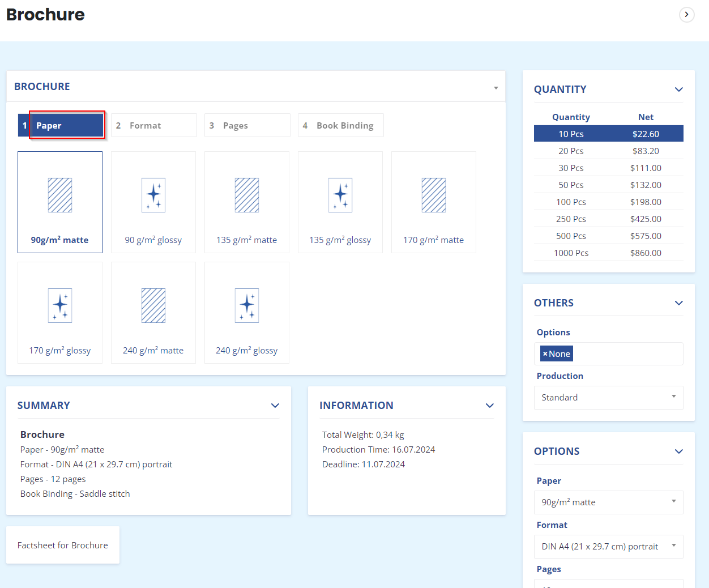Select the 1000 Pcs quantity row
The height and width of the screenshot is (588, 709).
point(609,253)
